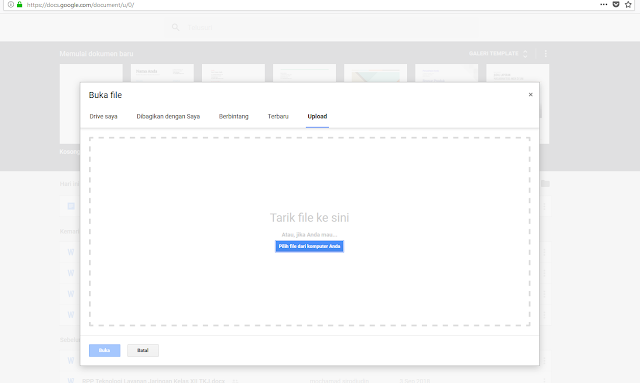Open the site information icon

tap(11, 4)
